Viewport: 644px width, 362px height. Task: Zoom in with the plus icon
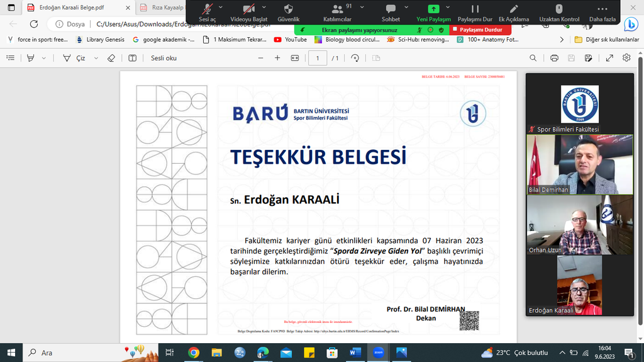[277, 58]
